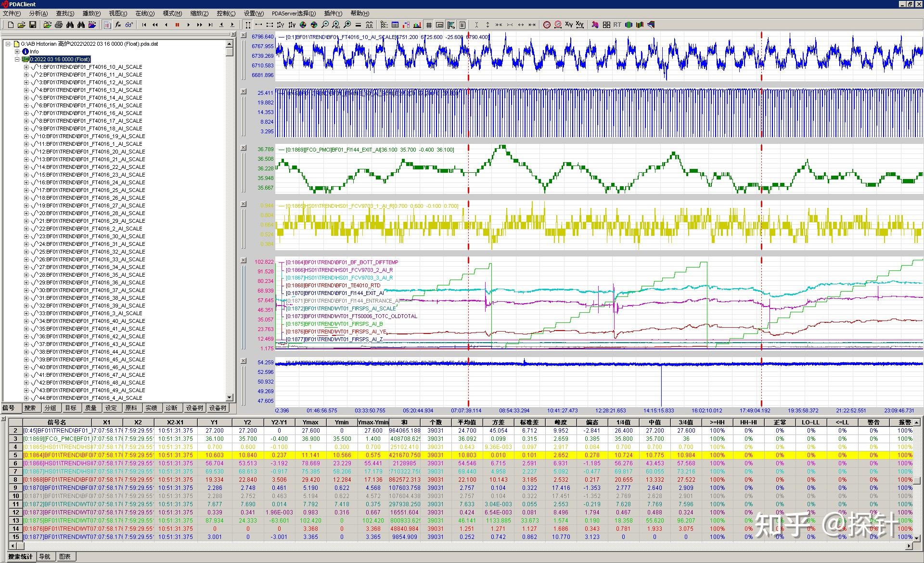Click the red pause playback button
This screenshot has width=924, height=563.
[177, 25]
